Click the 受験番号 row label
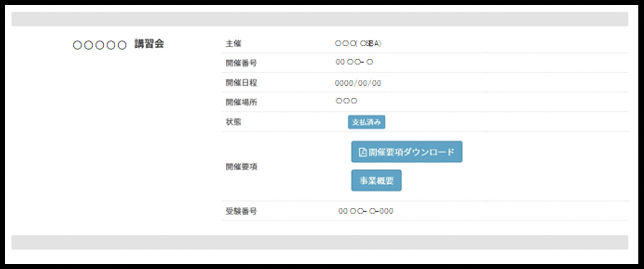644x269 pixels. click(241, 211)
